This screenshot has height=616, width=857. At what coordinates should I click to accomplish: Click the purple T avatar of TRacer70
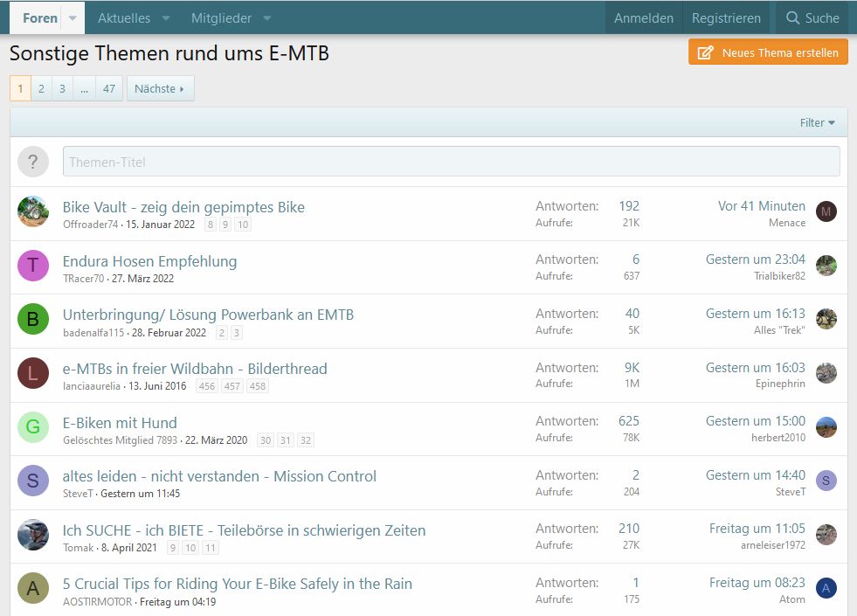tap(33, 266)
